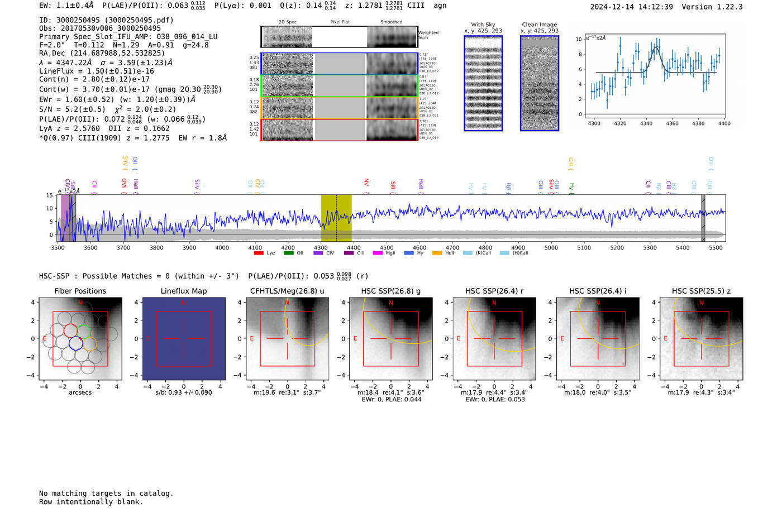Viewport: 782px width, 532px height.
Task: Click the LineFlux = 1.50(±0.51)e-16 value
Action: [x=97, y=71]
